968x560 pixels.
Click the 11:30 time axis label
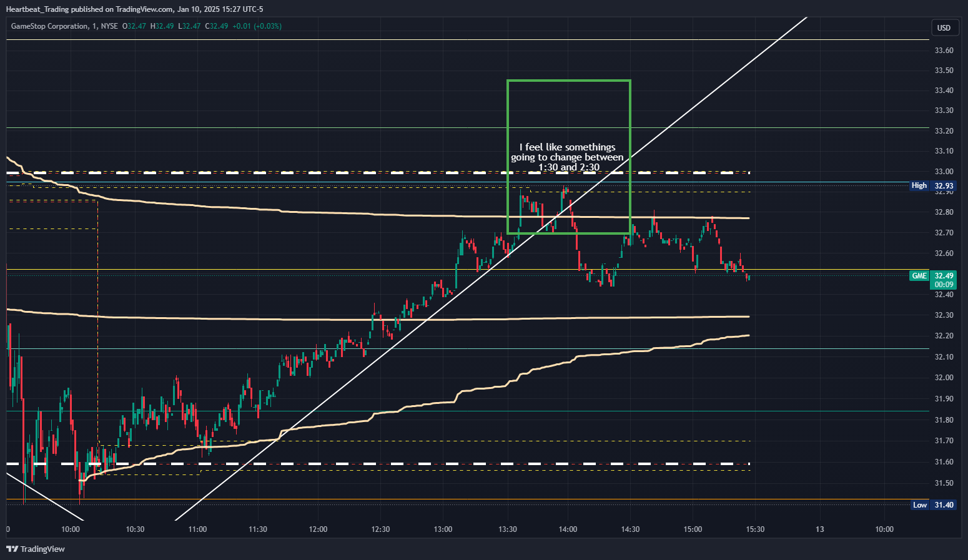pyautogui.click(x=257, y=529)
